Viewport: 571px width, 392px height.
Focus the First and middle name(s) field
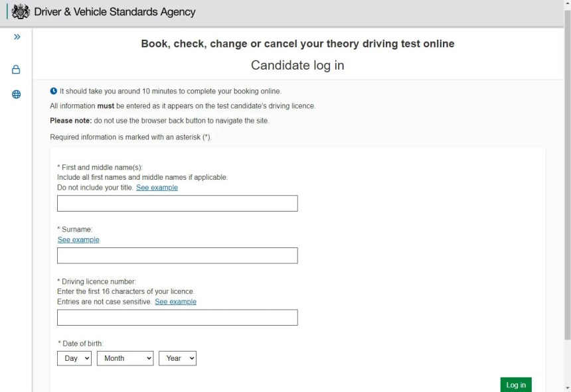tap(177, 204)
